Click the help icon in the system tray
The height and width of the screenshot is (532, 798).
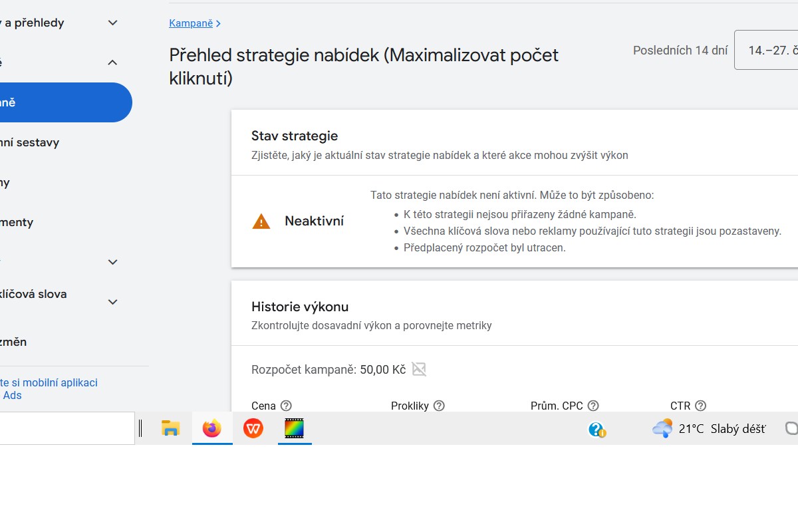coord(597,429)
